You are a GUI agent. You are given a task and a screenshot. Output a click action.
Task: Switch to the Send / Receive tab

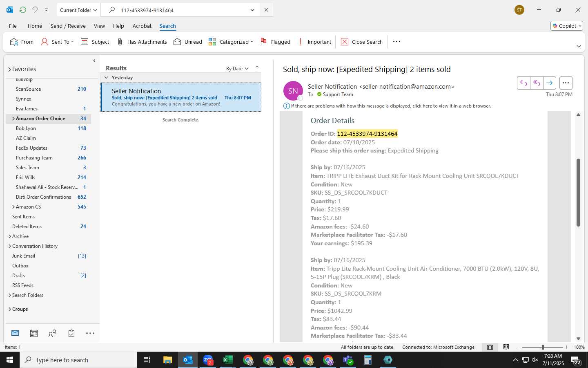pyautogui.click(x=68, y=26)
